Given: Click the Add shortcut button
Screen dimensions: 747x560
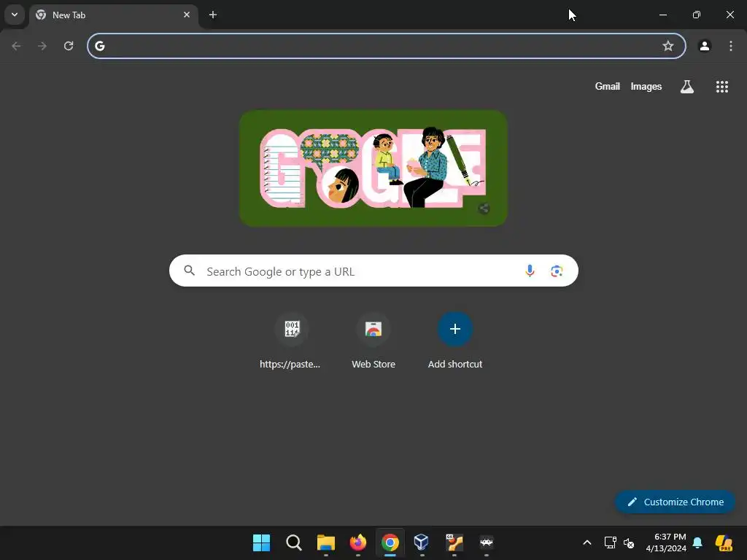Looking at the screenshot, I should click(x=455, y=341).
